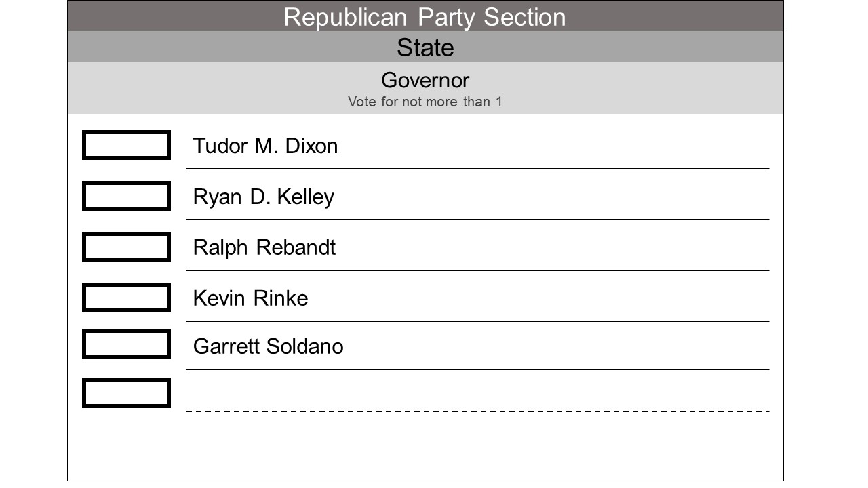
Task: Select the State section heading
Action: coord(425,47)
